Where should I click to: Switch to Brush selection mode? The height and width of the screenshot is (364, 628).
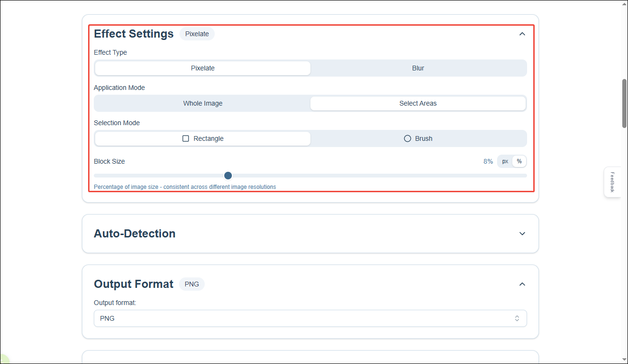click(418, 138)
